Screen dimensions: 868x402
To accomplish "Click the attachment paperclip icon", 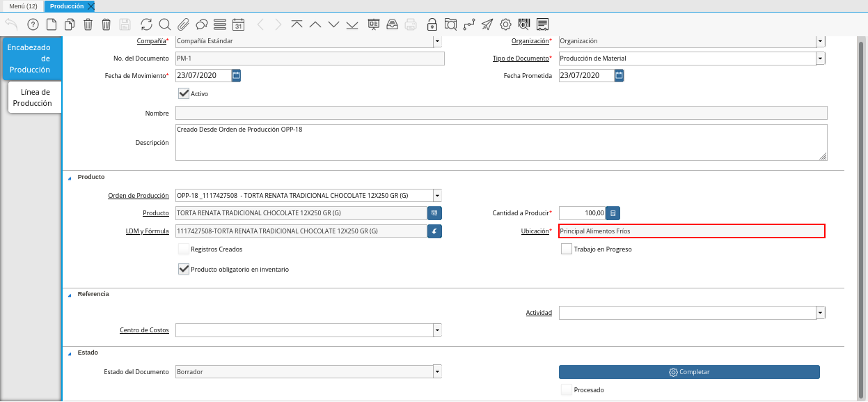I will 183,24.
